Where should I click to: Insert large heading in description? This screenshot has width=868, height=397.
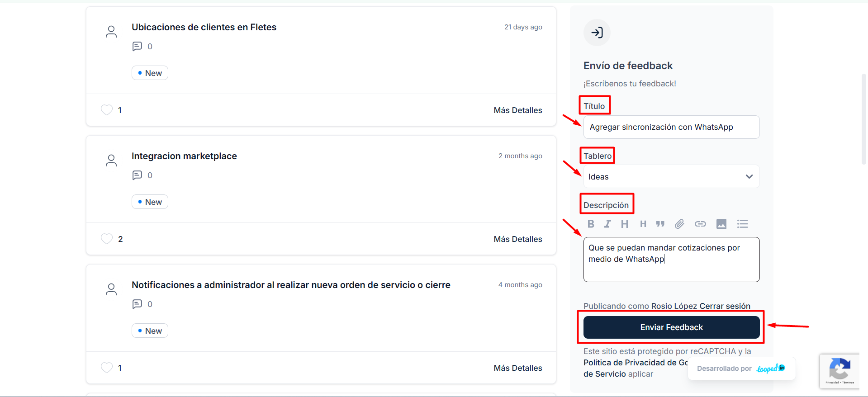click(x=625, y=224)
